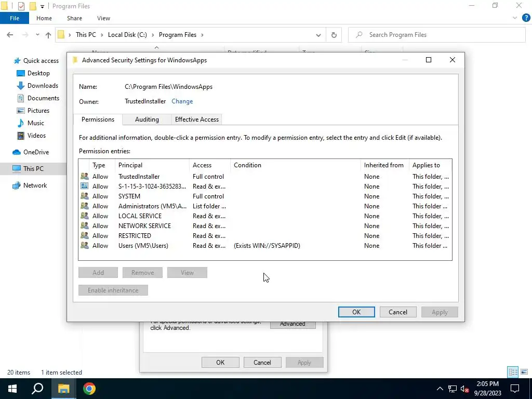
Task: Switch to details view layout icon
Action: [513, 372]
